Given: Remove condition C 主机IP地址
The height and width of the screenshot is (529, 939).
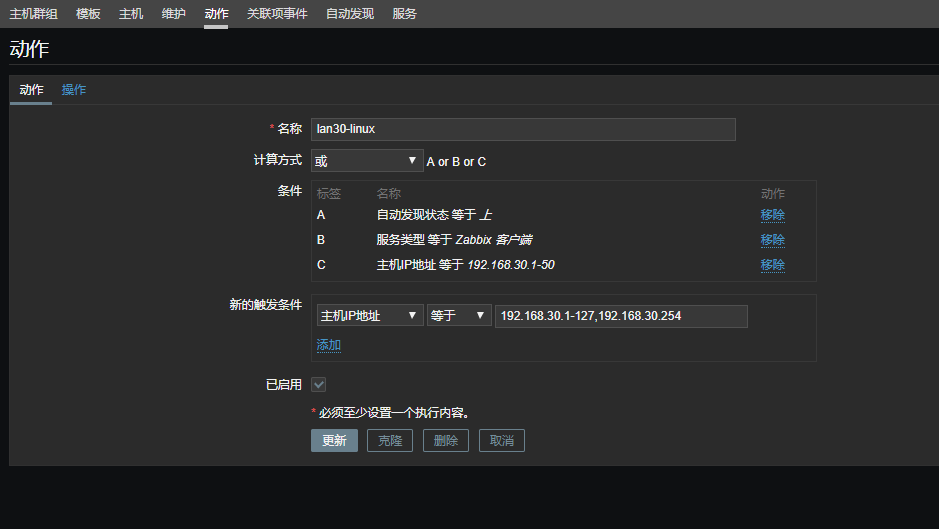Looking at the screenshot, I should 773,265.
